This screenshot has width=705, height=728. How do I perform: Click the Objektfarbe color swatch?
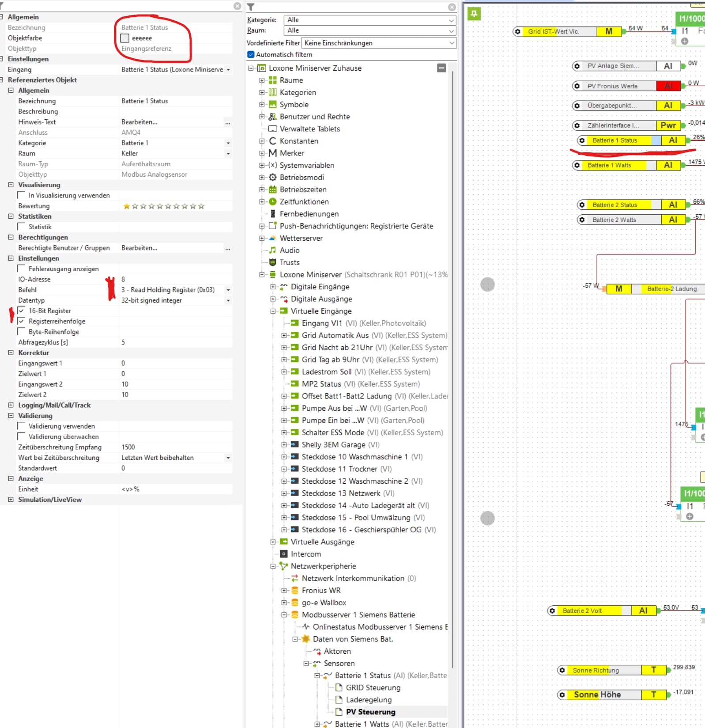125,38
